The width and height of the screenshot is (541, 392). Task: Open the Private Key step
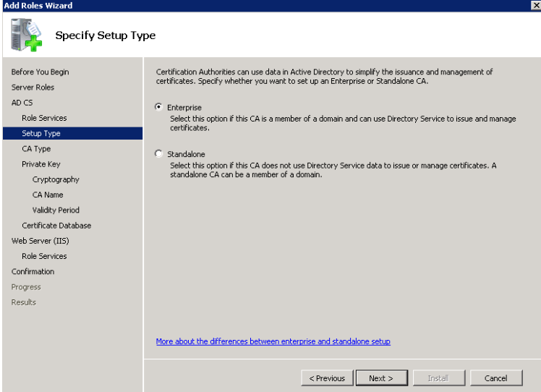click(41, 164)
